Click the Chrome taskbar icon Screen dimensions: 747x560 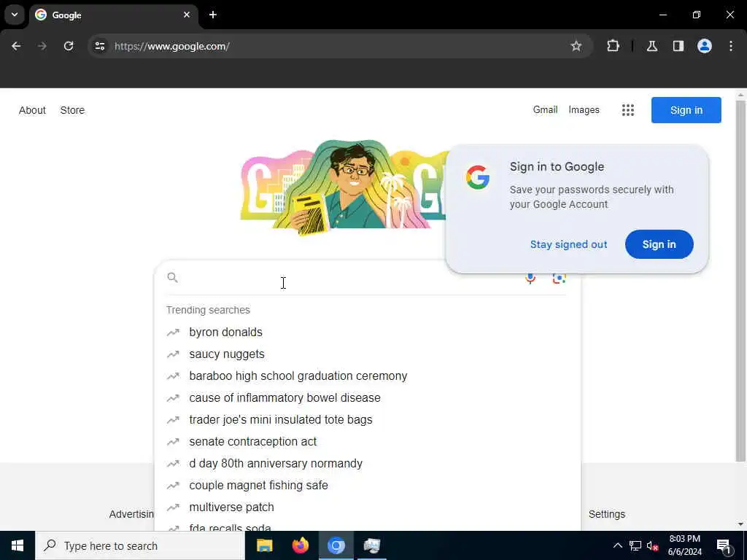(x=336, y=545)
